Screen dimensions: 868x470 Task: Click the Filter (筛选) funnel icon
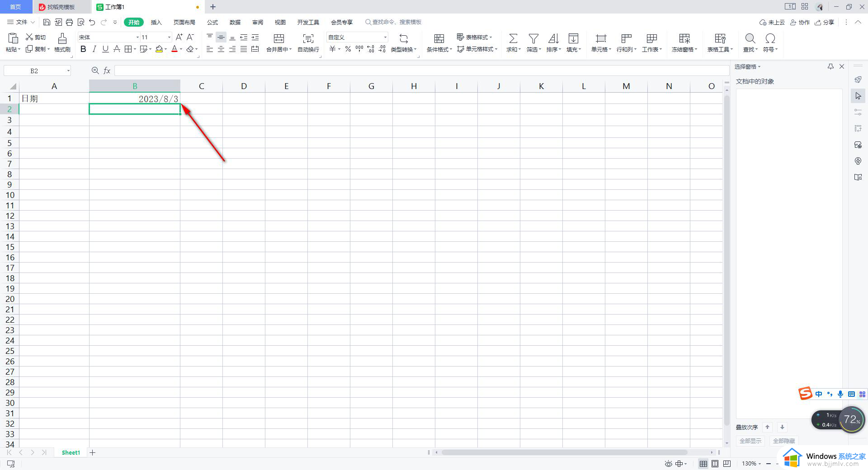[533, 38]
